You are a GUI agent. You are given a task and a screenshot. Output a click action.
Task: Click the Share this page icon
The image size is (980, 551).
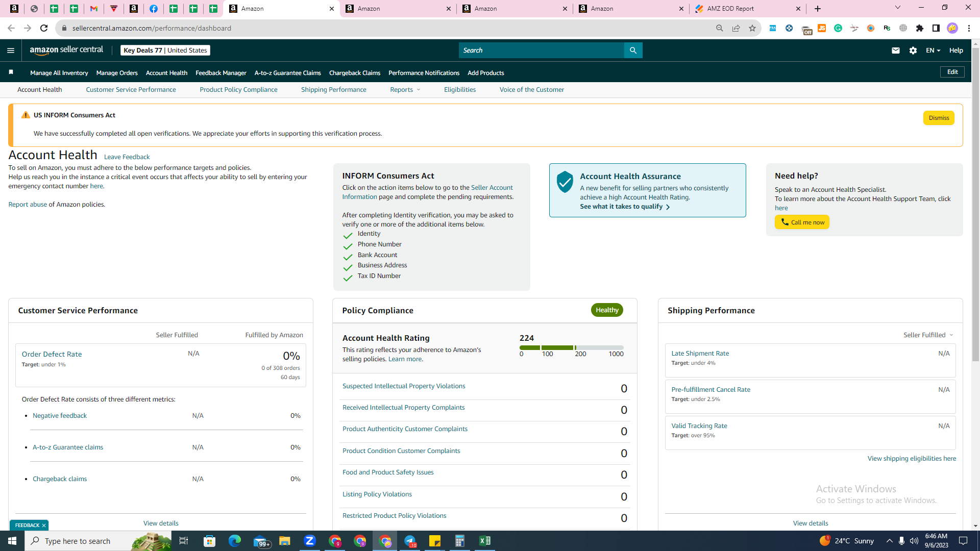point(736,28)
